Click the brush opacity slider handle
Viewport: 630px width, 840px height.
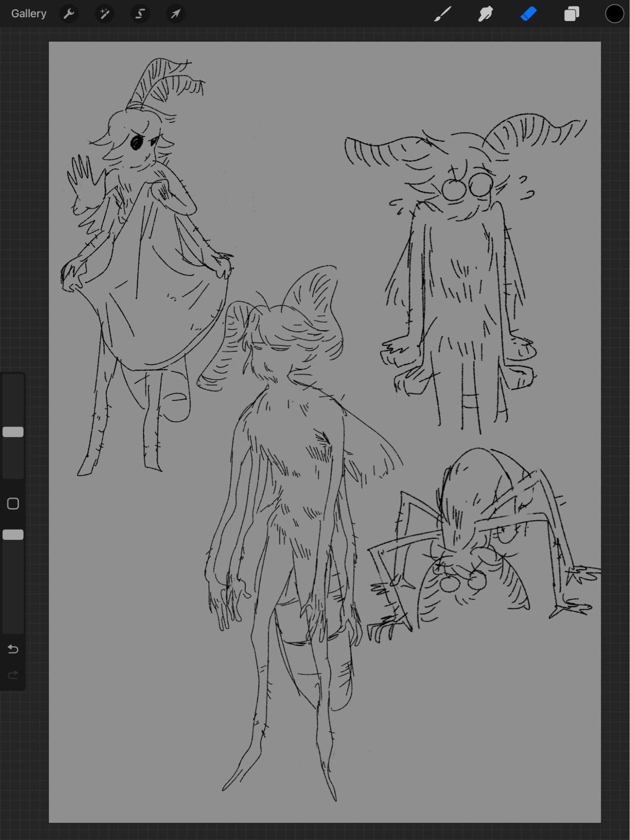pos(13,535)
